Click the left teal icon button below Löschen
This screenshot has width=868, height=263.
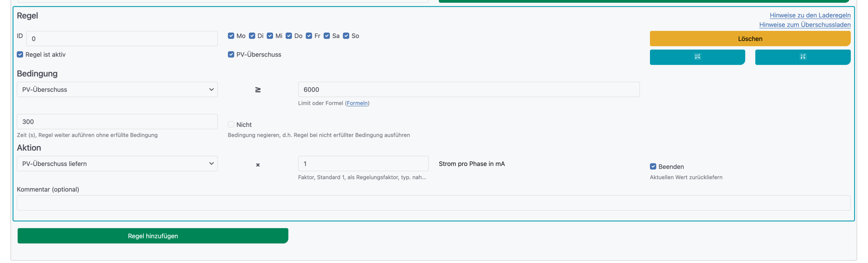pos(697,57)
